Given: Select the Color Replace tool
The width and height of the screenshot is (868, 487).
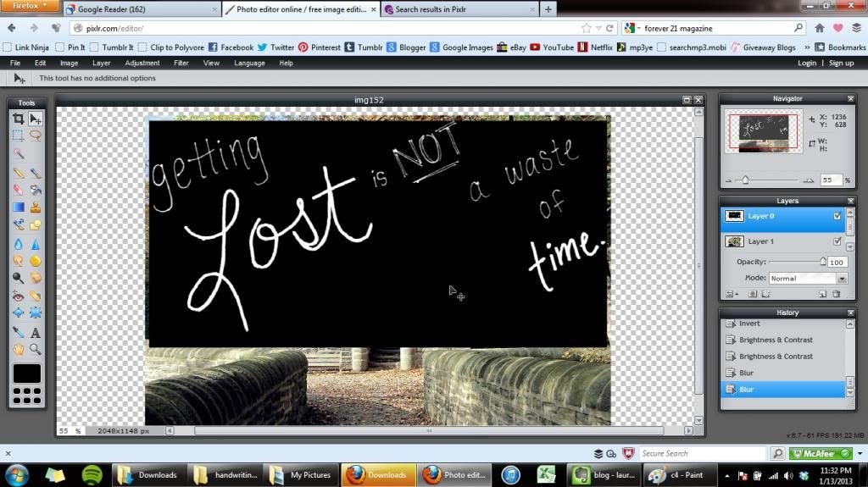Looking at the screenshot, I should pos(19,224).
